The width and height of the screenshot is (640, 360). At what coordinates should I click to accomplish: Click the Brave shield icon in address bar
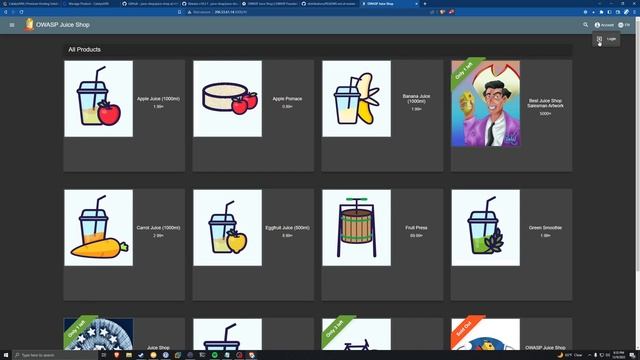(442, 12)
